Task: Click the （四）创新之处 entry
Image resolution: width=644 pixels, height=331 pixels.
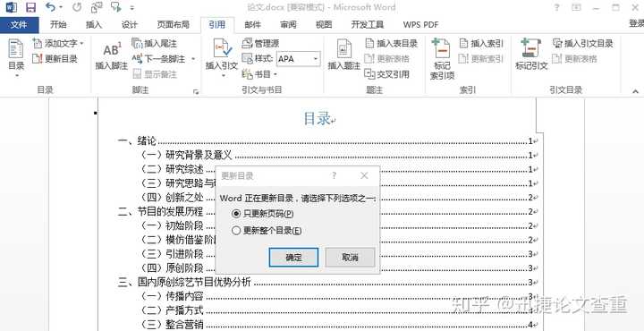Action: [x=338, y=198]
